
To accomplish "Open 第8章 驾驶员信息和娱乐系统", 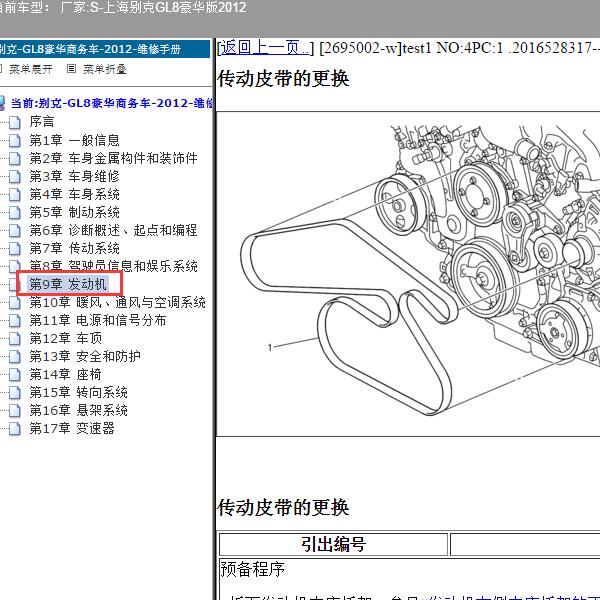I will 113,265.
